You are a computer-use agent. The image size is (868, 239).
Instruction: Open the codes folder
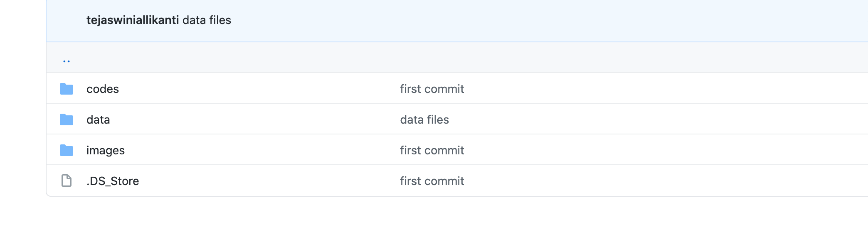103,89
